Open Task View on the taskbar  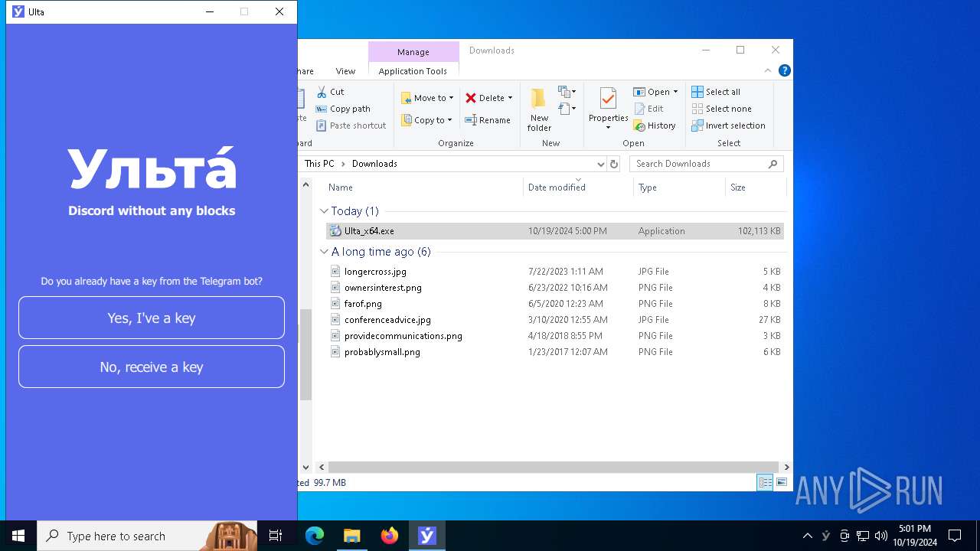[x=276, y=536]
